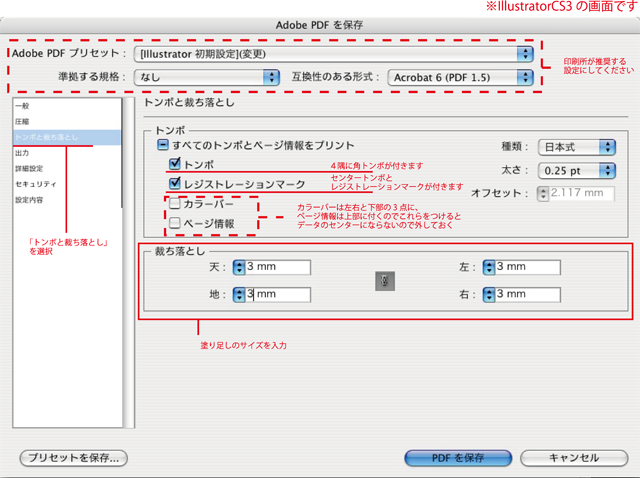The width and height of the screenshot is (640, 478).
Task: Select 一般 in the category list
Action: click(x=67, y=106)
